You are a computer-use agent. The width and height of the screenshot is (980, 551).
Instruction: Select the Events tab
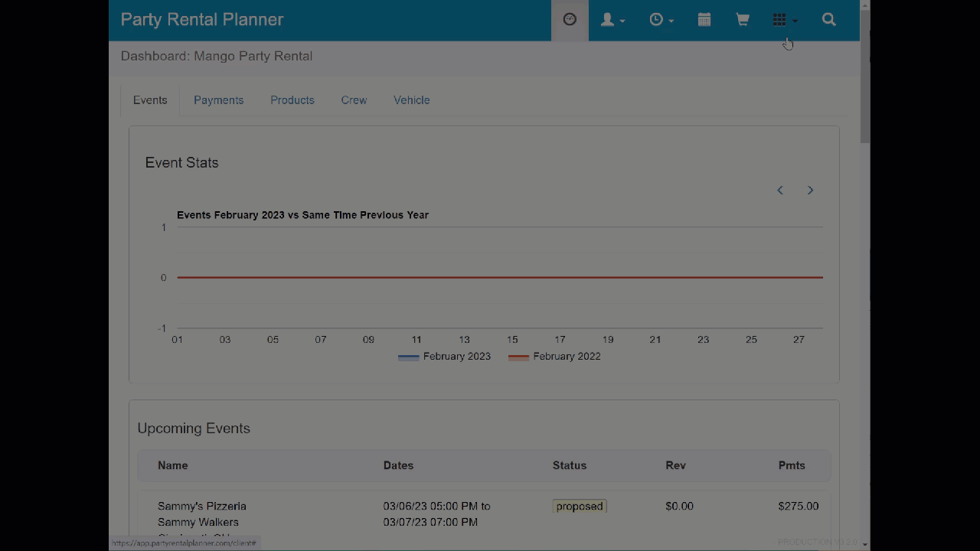tap(150, 100)
